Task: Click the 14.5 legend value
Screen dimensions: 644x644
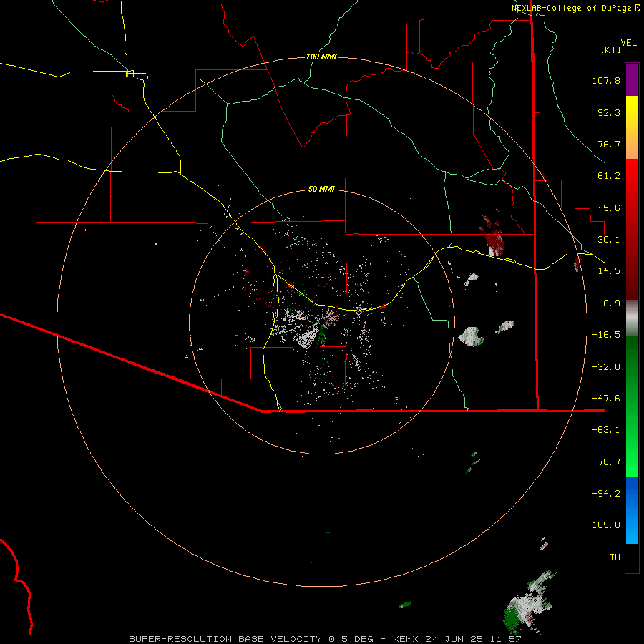Action: tap(609, 271)
